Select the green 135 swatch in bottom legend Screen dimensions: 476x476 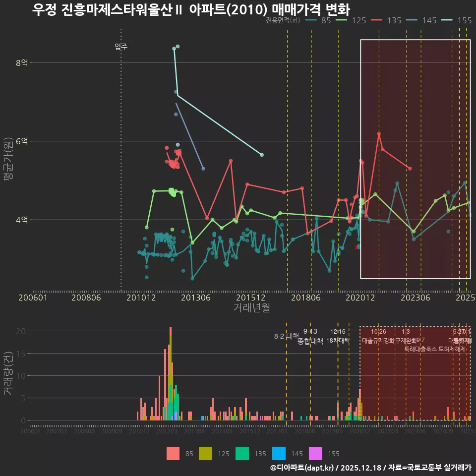[x=241, y=453]
